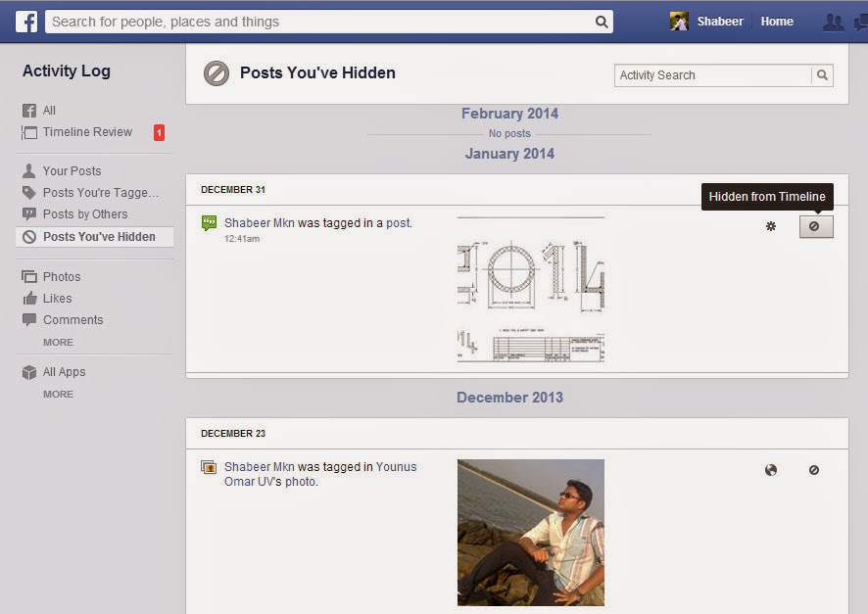Jump to January 2014 heading

click(x=509, y=153)
